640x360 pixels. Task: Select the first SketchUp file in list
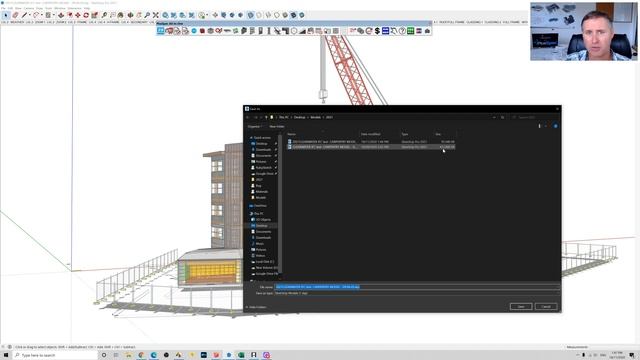click(371, 142)
